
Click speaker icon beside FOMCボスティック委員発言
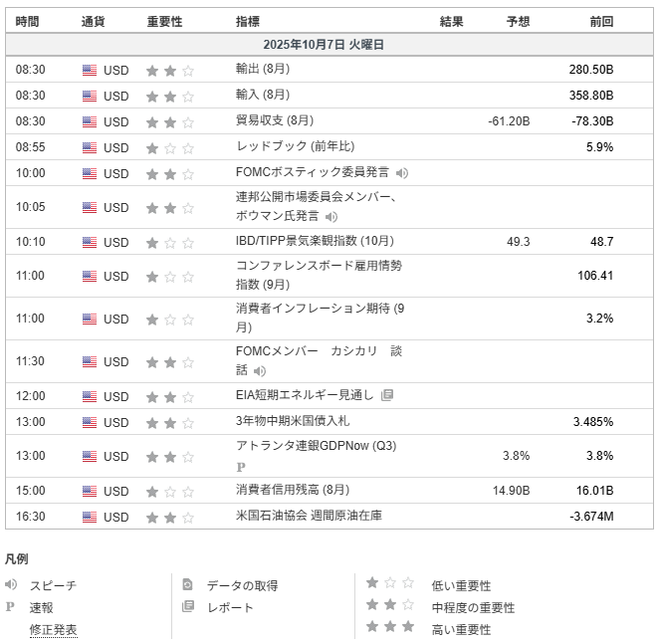pos(402,173)
